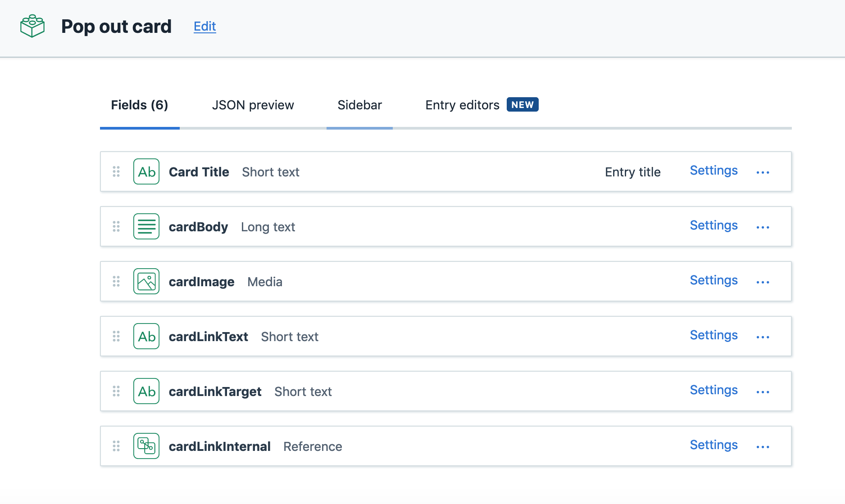Open the Sidebar tab
The height and width of the screenshot is (504, 845).
(x=359, y=105)
